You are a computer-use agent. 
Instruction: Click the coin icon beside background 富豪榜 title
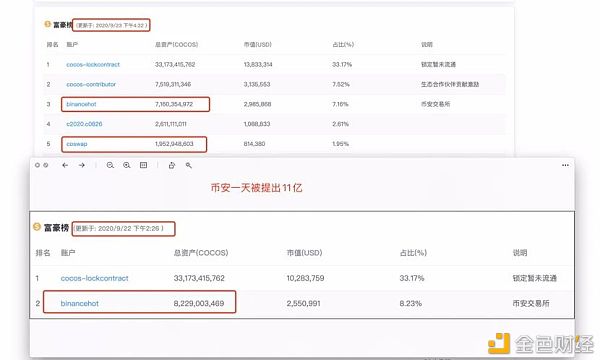pyautogui.click(x=47, y=24)
